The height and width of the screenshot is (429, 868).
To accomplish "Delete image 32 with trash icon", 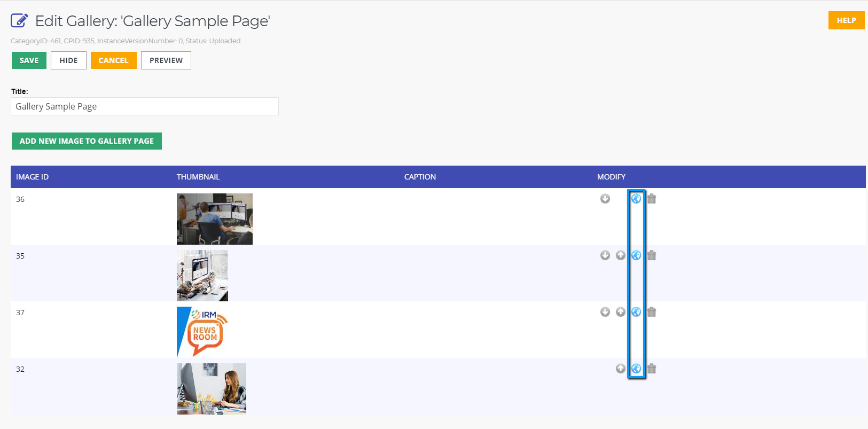I will pyautogui.click(x=652, y=369).
